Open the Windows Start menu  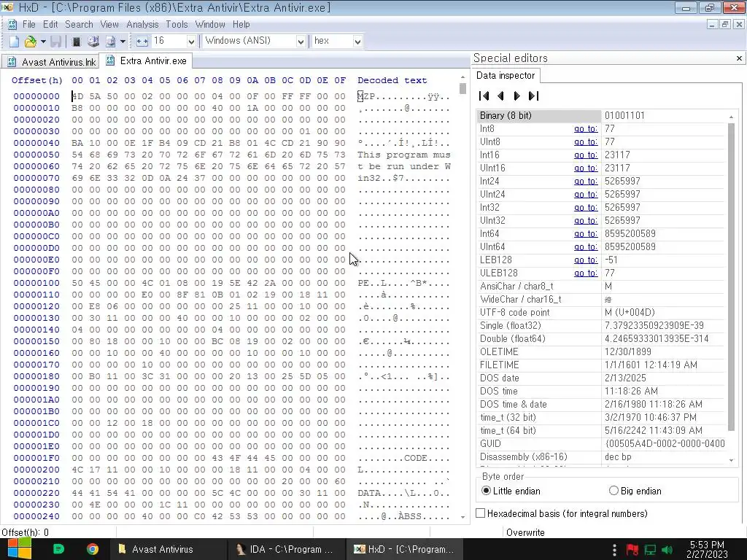[19, 549]
